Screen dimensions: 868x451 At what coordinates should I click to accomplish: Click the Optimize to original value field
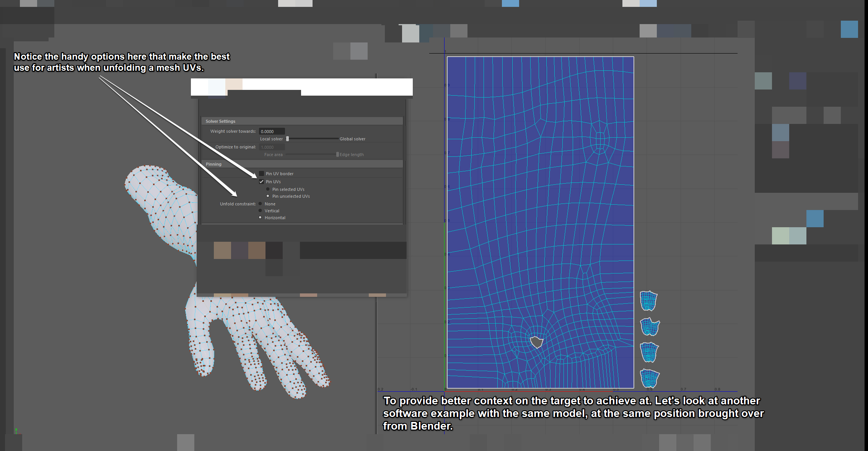[x=272, y=147]
